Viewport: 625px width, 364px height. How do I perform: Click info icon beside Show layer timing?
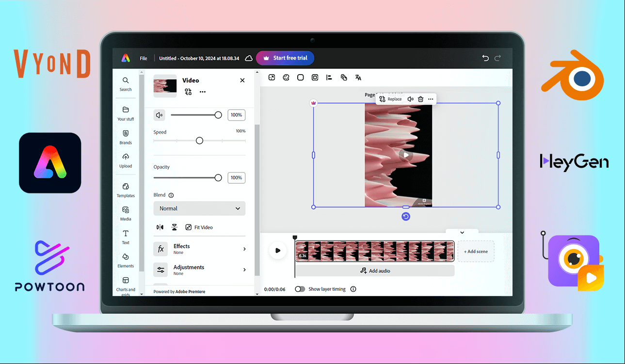[x=353, y=289]
